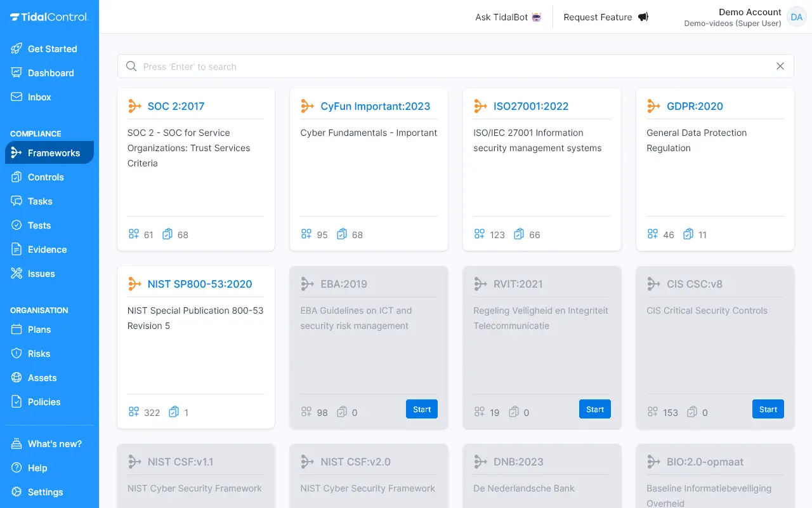Clear the search with X icon
Screen dimensions: 812x508
(780, 66)
